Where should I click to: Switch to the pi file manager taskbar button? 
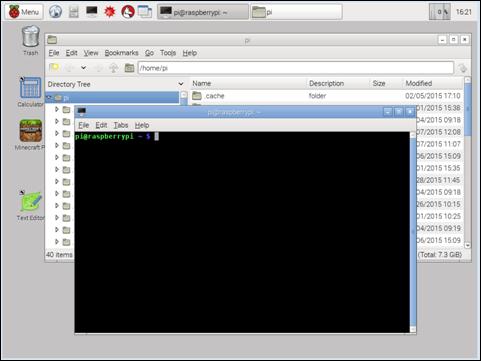(x=296, y=12)
